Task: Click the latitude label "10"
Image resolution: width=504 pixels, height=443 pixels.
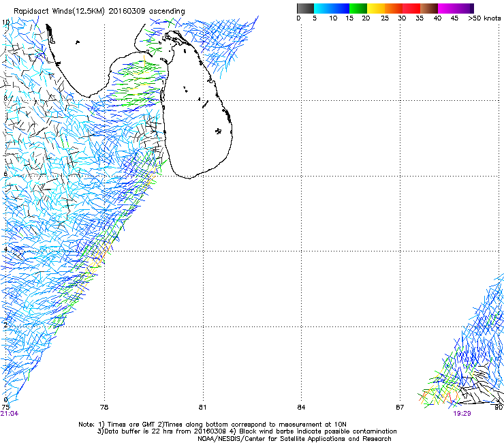Action: point(5,22)
